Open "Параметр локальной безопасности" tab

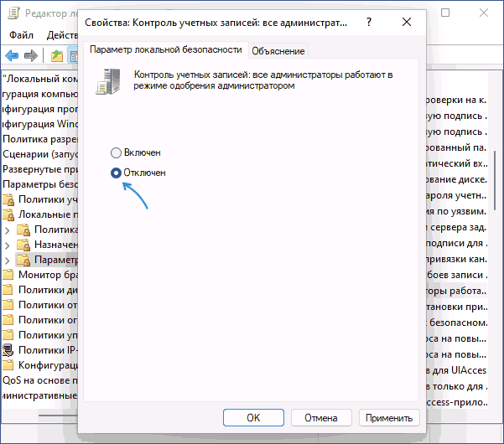pos(165,49)
